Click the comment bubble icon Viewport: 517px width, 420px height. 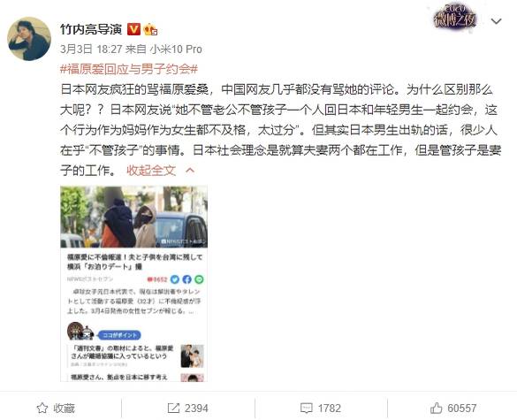tap(307, 409)
